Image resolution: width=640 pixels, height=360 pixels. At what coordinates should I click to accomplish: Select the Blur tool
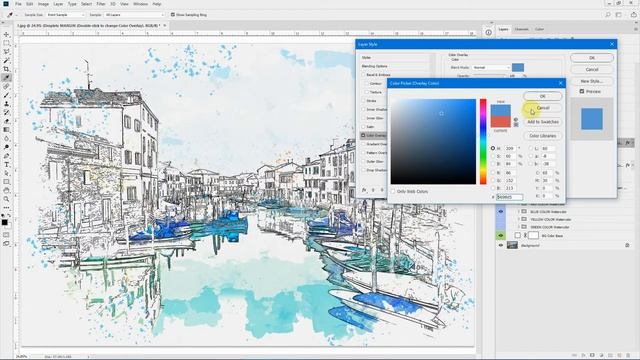point(6,138)
